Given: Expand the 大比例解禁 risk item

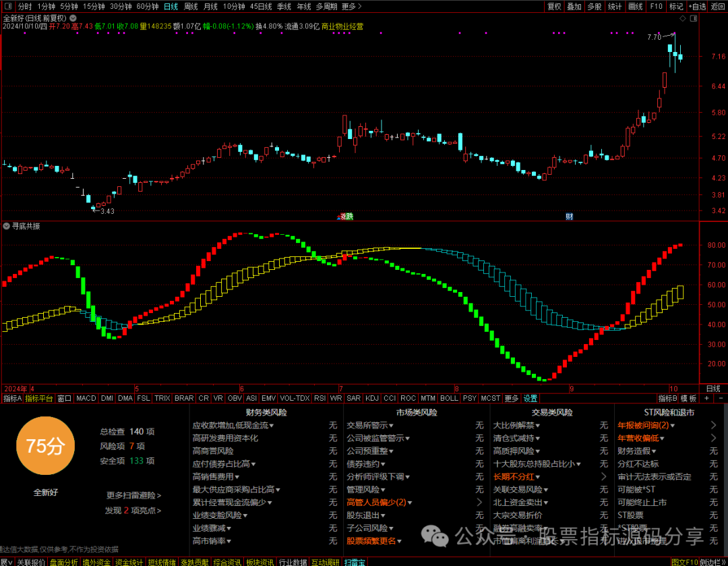Looking at the screenshot, I should tap(516, 425).
